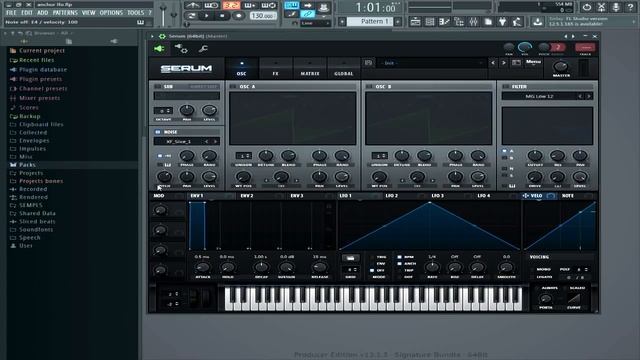This screenshot has width=640, height=360.
Task: Switch to Serum MATRIX tab
Action: [x=310, y=68]
